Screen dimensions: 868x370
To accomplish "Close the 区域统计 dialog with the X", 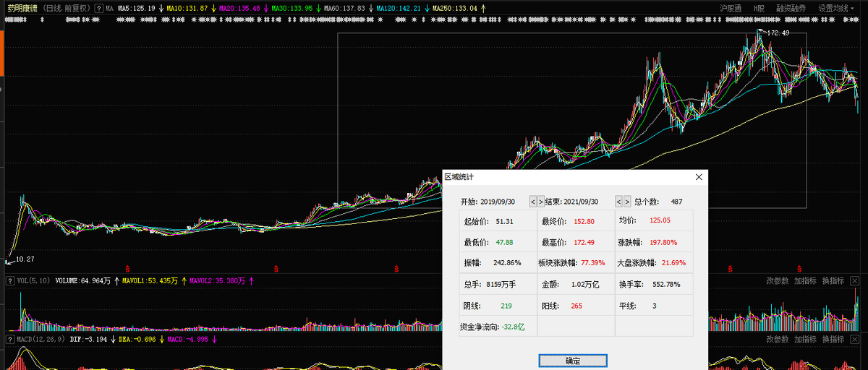I will [699, 177].
